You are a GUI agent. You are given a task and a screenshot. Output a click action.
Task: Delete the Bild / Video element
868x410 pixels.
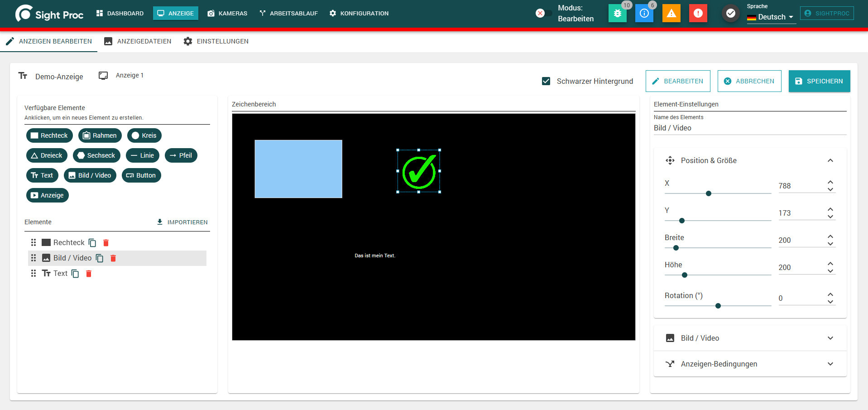coord(113,258)
